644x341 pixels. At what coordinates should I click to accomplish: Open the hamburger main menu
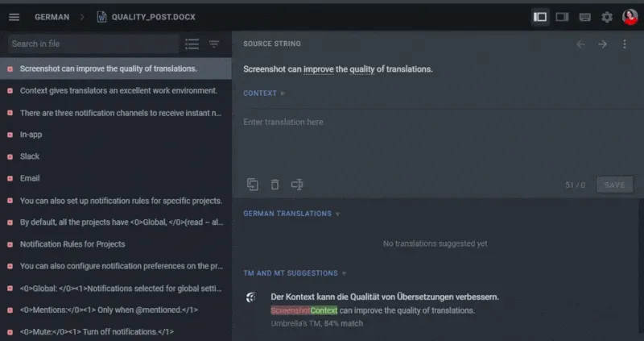(14, 17)
